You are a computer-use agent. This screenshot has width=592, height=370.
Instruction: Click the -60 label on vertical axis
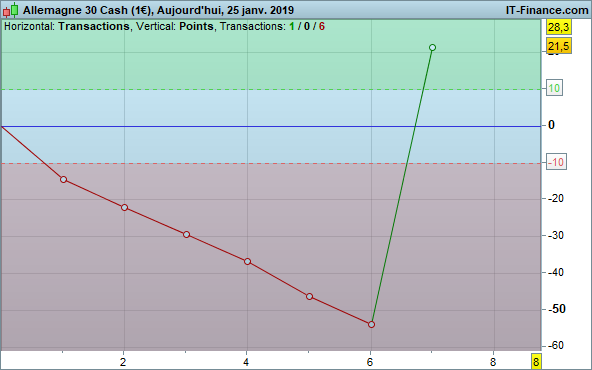point(556,345)
